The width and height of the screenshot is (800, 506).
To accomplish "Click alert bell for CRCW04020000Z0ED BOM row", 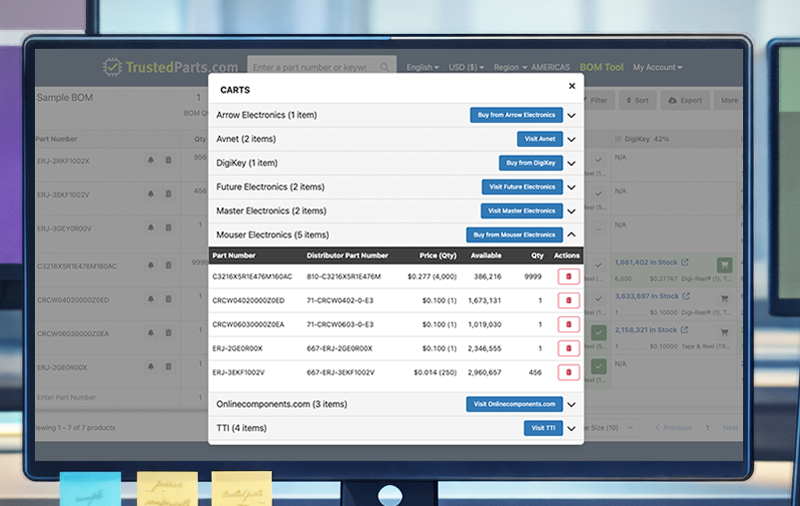I will (x=151, y=299).
